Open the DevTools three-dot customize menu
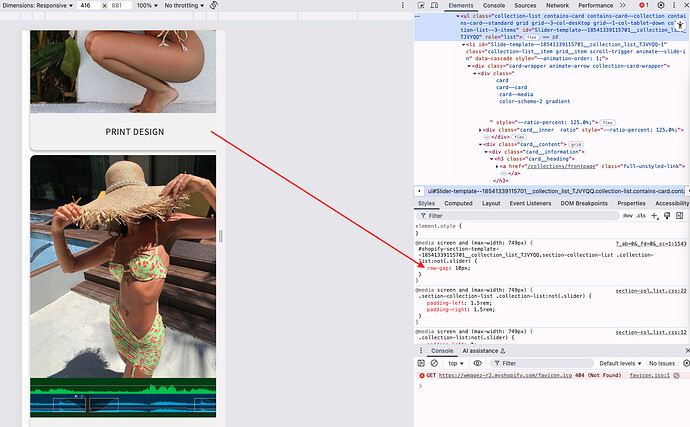The image size is (690, 427). coord(674,5)
